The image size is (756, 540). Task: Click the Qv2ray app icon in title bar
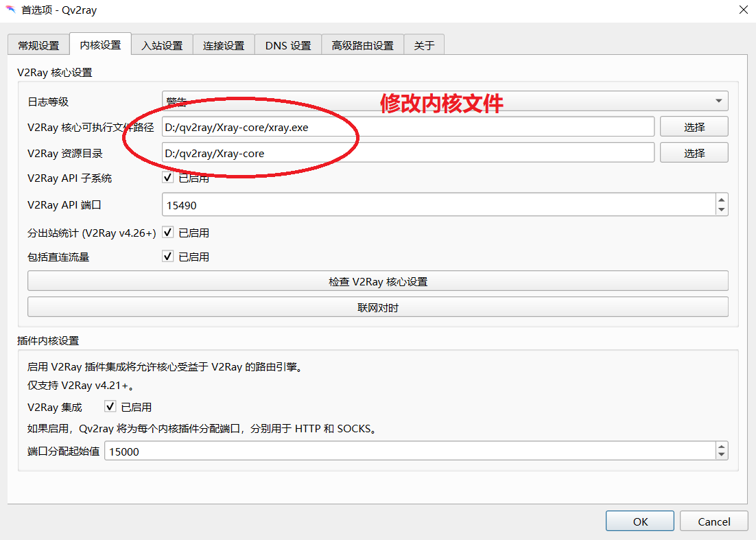(x=11, y=10)
